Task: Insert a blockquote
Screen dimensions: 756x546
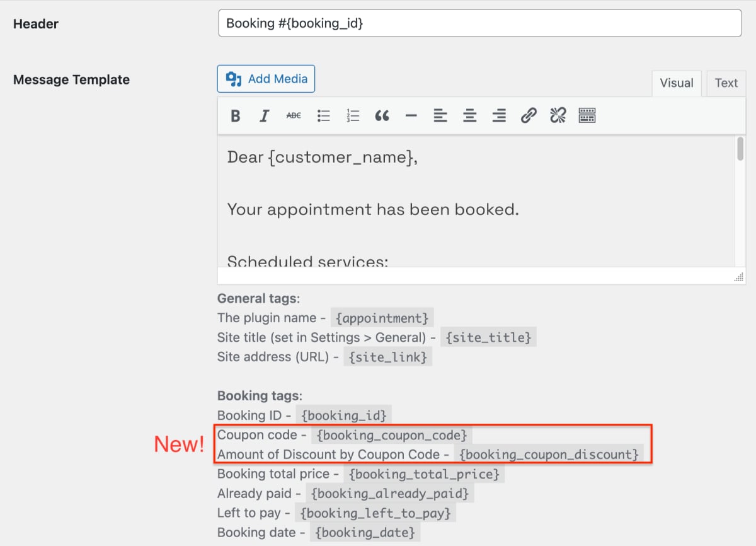Action: (382, 115)
